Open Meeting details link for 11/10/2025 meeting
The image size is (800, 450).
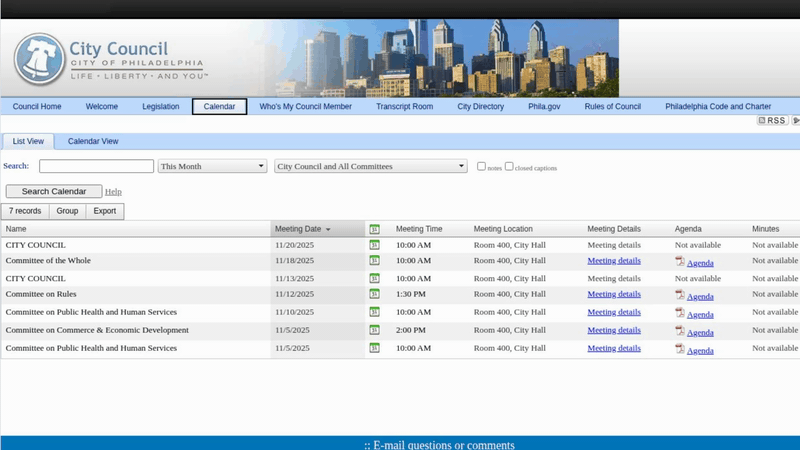click(614, 312)
